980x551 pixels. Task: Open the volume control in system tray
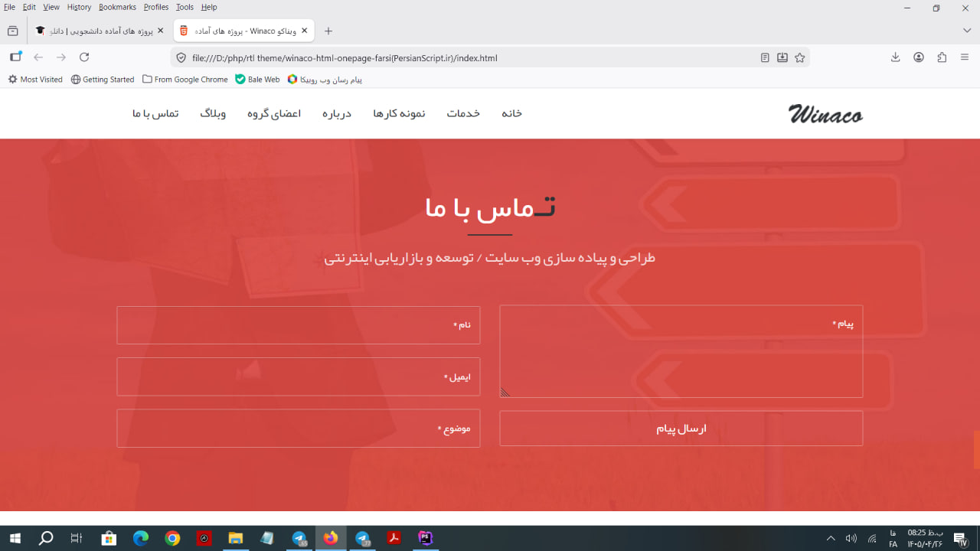[x=851, y=538]
